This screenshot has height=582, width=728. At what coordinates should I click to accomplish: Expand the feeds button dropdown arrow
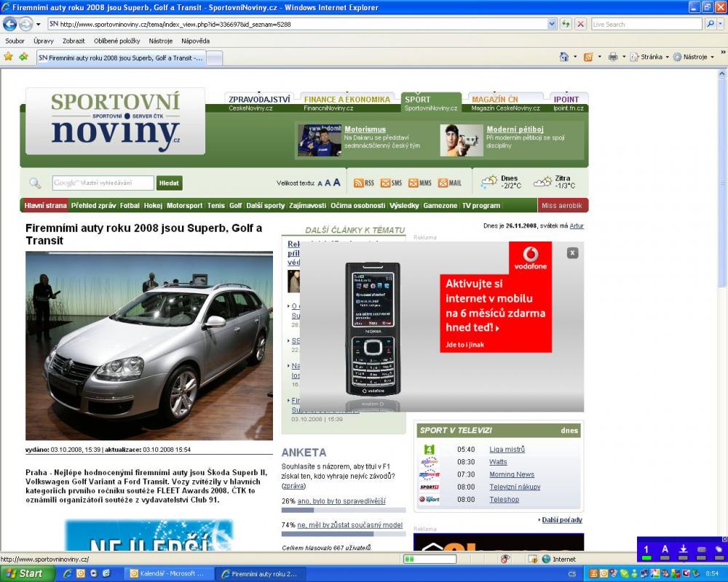point(599,57)
